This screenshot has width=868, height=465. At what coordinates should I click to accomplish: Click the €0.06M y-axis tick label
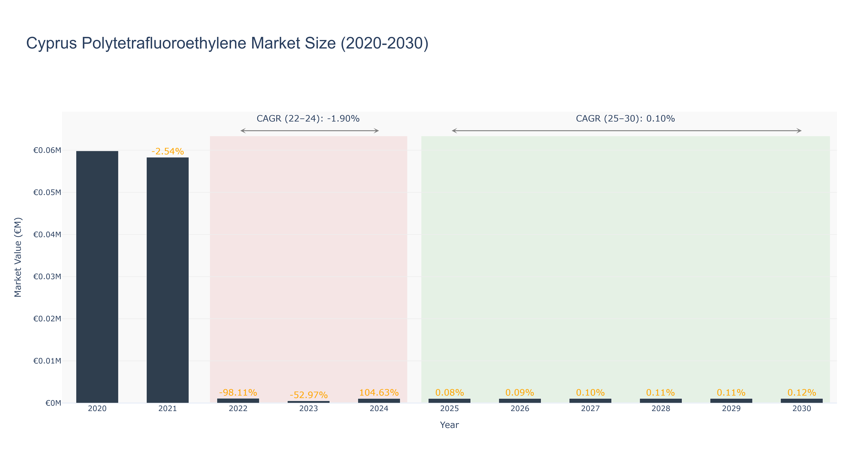pyautogui.click(x=47, y=150)
